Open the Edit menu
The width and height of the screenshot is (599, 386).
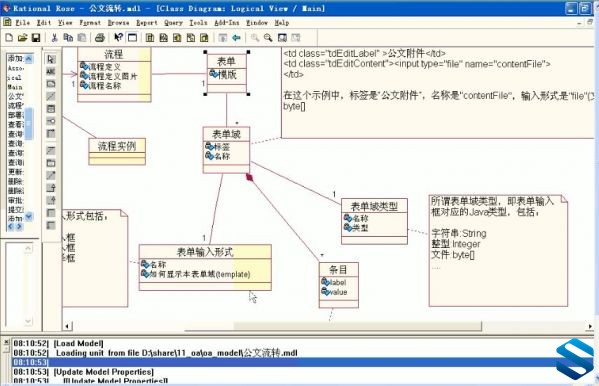(44, 23)
